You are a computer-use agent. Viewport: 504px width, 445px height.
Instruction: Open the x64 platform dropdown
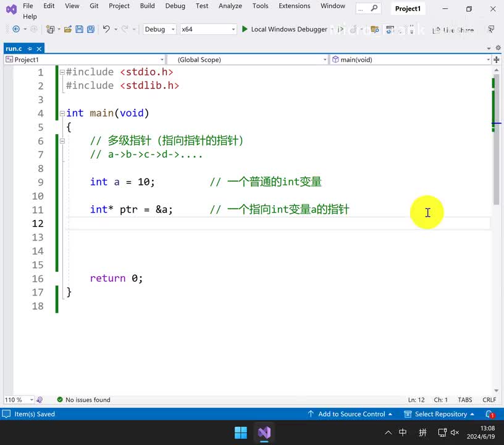coord(208,29)
